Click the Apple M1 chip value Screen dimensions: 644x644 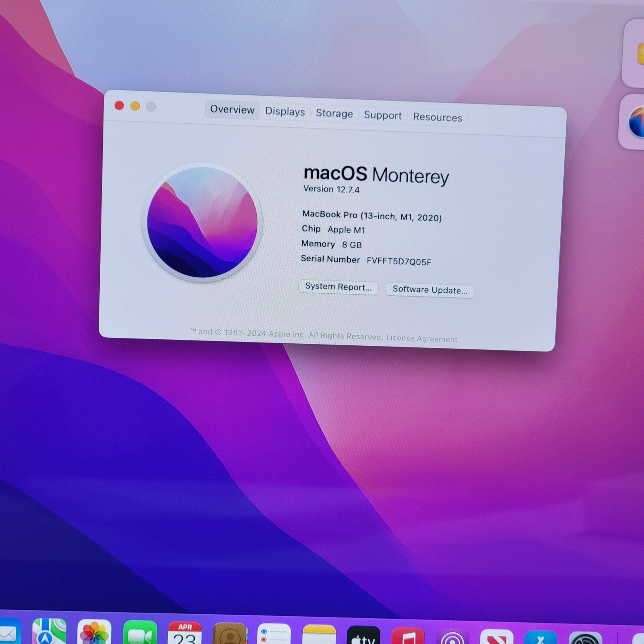tap(346, 230)
